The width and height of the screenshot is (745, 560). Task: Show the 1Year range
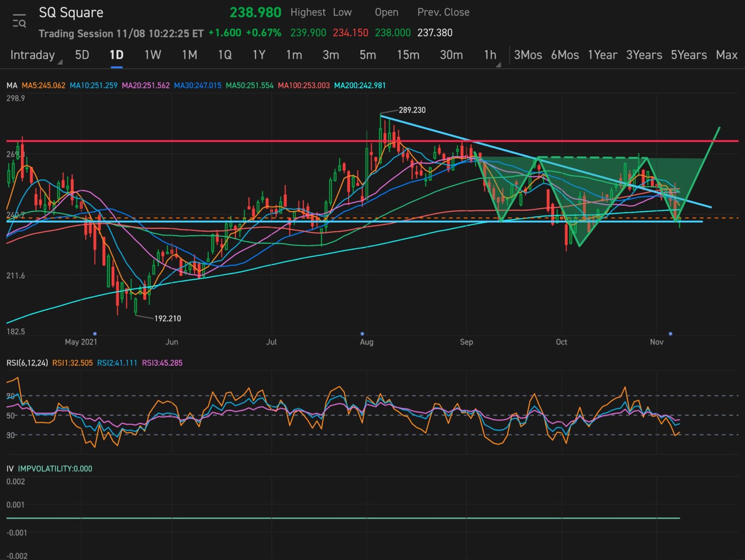[x=603, y=55]
